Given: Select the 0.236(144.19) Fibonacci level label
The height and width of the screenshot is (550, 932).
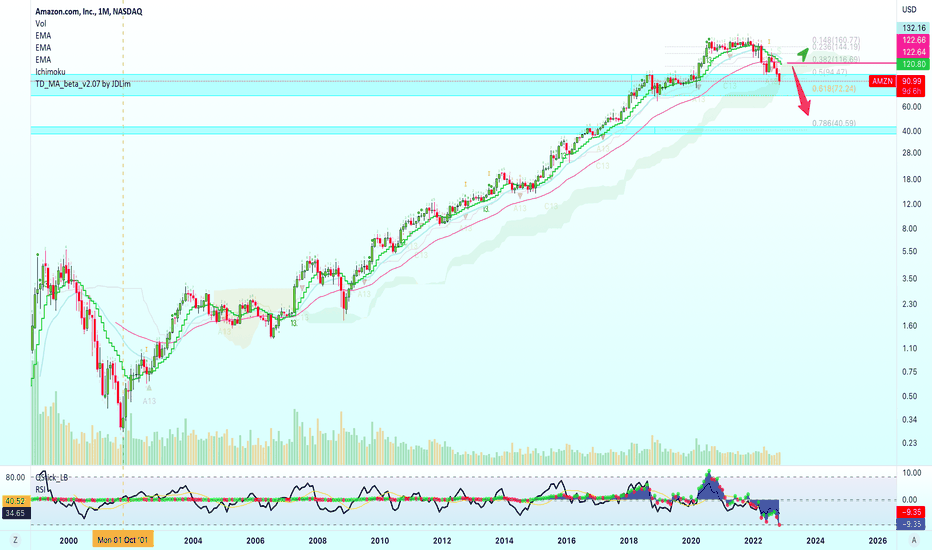Looking at the screenshot, I should [836, 47].
